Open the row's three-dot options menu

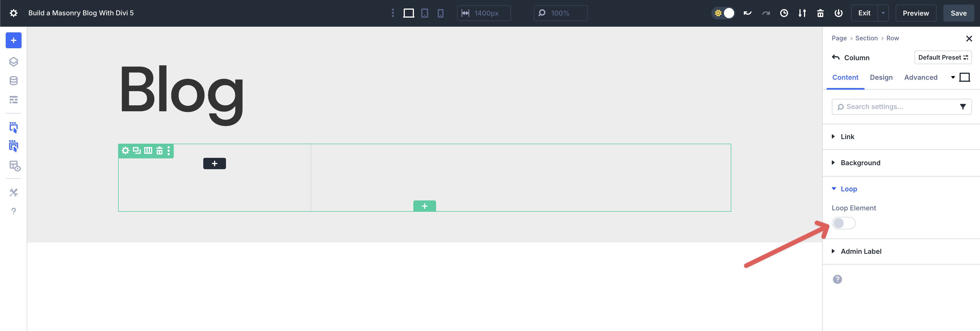tap(169, 151)
